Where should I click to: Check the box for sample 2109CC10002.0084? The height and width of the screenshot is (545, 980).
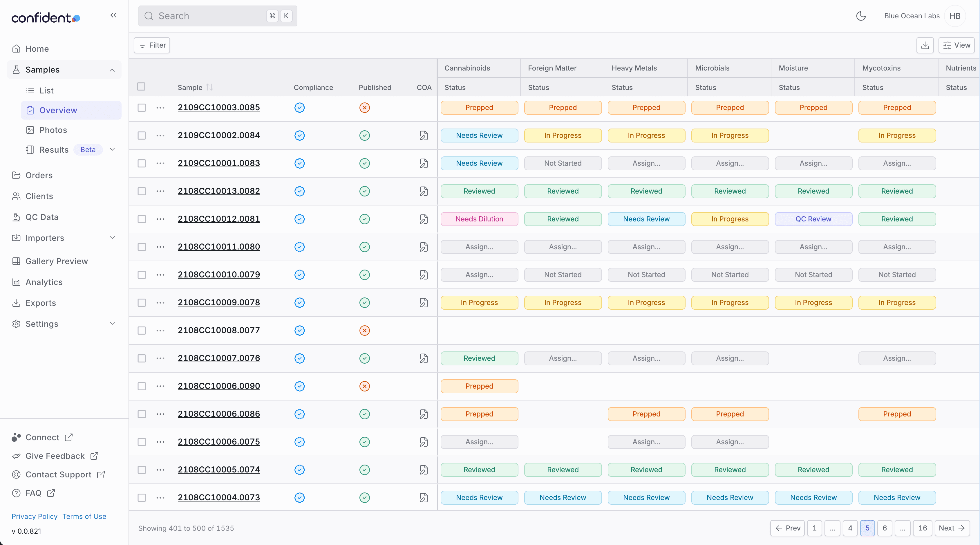pyautogui.click(x=142, y=136)
